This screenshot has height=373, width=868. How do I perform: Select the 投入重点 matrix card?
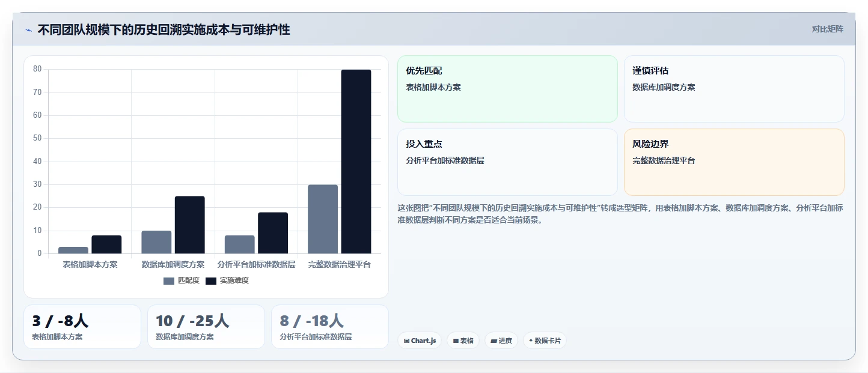tap(507, 162)
